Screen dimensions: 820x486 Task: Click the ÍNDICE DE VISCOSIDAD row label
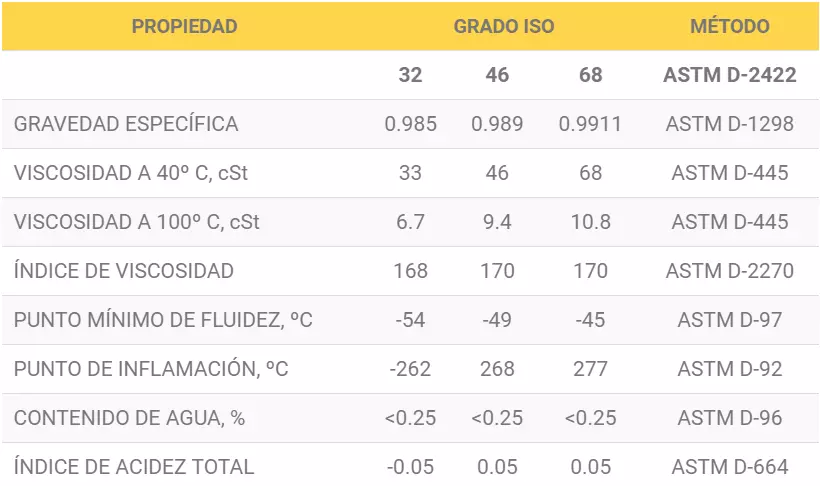pos(124,270)
